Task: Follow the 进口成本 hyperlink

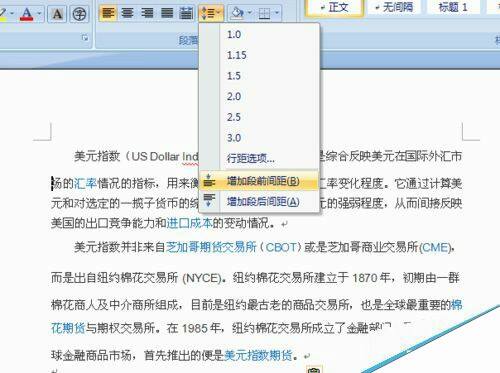Action: tap(189, 222)
